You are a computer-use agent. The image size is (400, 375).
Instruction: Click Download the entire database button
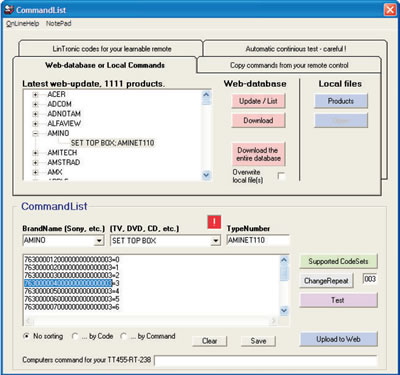click(258, 154)
